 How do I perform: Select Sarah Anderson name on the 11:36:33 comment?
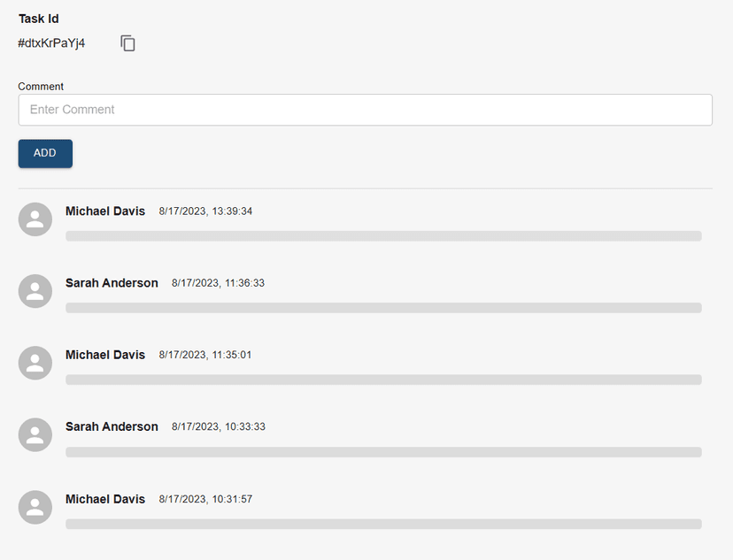pyautogui.click(x=112, y=283)
